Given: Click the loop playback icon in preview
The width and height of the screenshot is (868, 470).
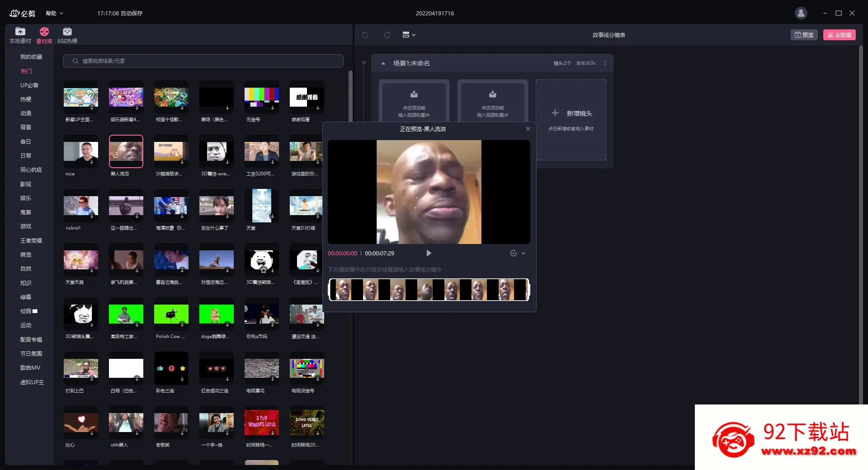Looking at the screenshot, I should coord(513,253).
